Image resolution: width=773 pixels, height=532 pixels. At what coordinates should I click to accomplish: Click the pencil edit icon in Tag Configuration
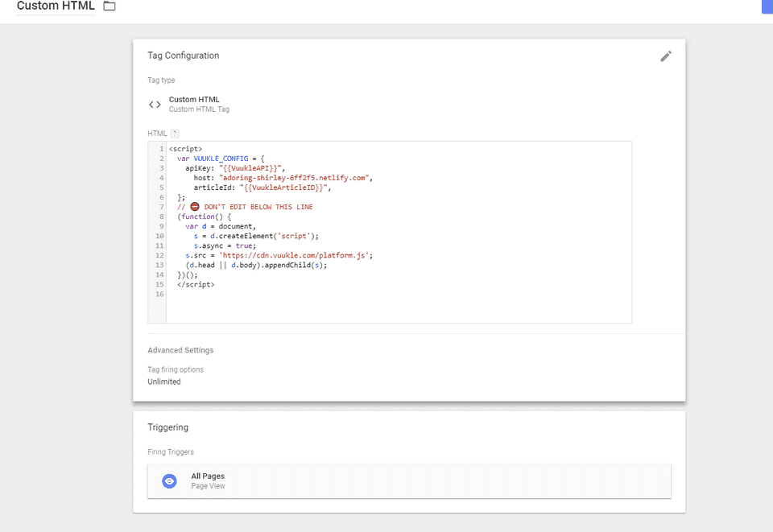tap(666, 56)
